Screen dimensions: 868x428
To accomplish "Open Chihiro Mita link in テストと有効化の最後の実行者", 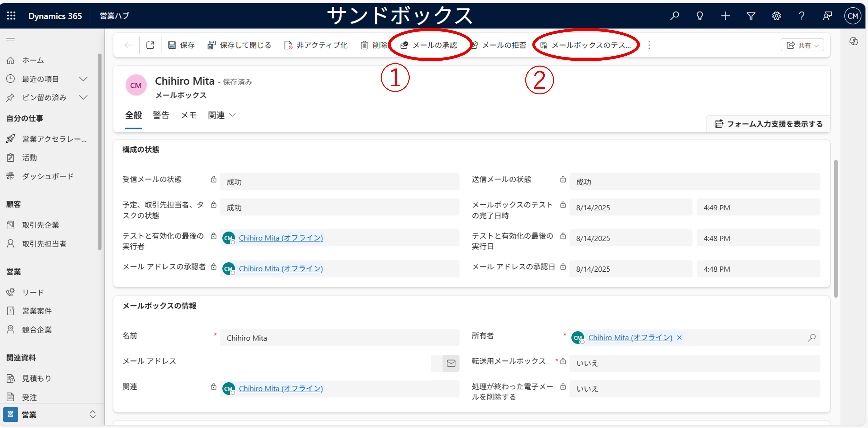I will (281, 238).
